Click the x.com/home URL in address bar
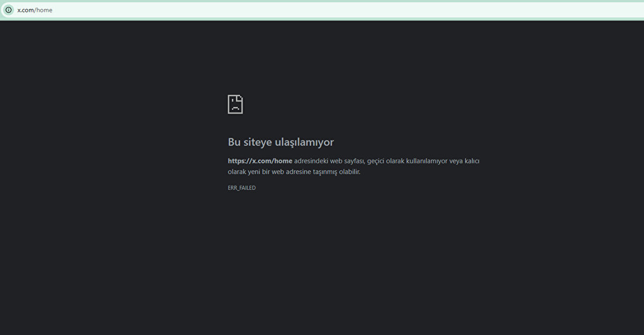The width and height of the screenshot is (644, 335). [x=34, y=10]
